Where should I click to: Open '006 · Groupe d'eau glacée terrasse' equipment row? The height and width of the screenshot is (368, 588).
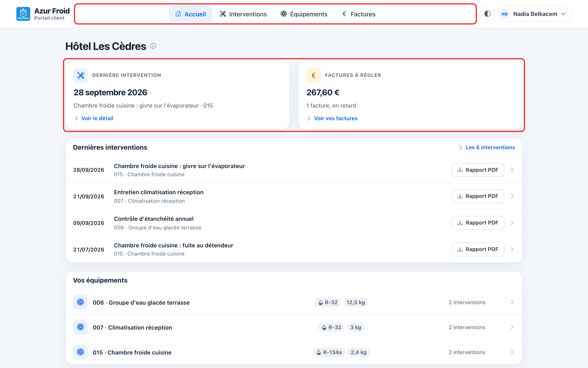click(294, 302)
